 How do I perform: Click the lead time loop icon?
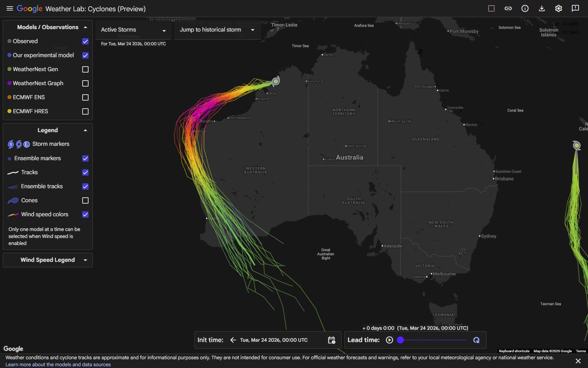(476, 340)
